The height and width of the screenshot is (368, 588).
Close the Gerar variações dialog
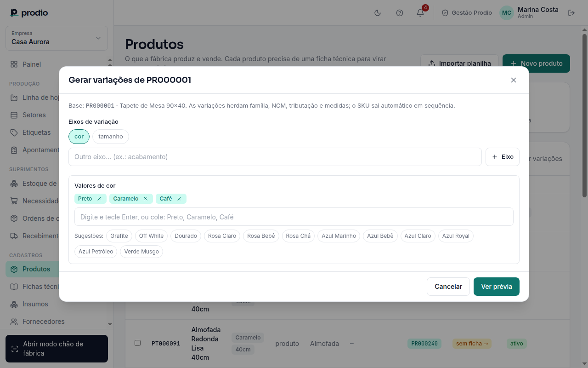(514, 80)
